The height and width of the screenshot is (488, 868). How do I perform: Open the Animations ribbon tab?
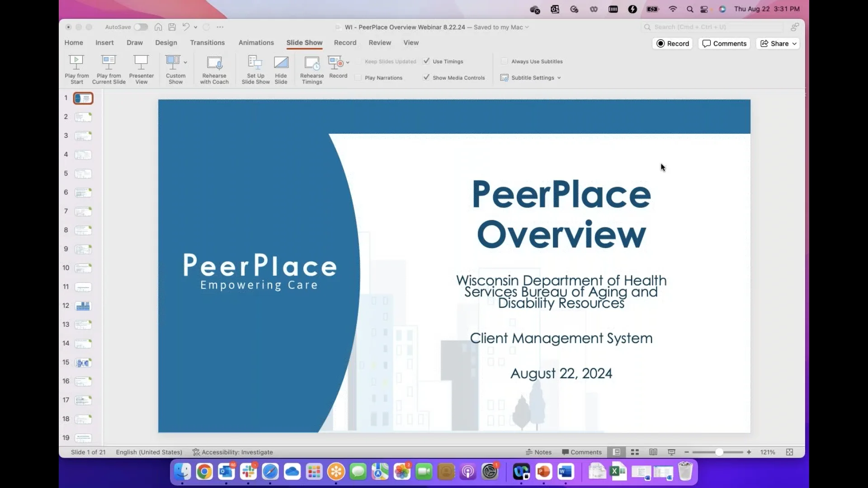click(256, 42)
